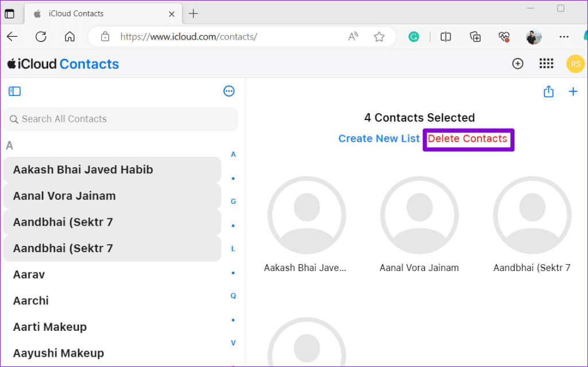Click the iCloud logo text

[32, 64]
